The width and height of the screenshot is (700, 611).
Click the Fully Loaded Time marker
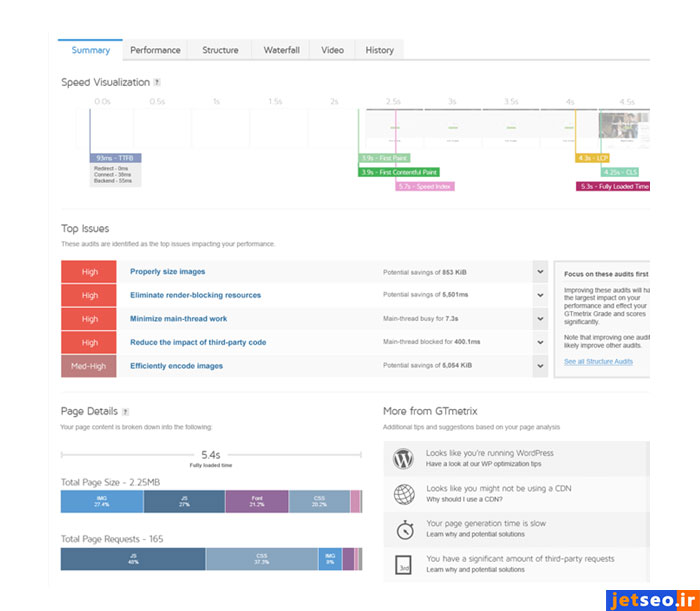pyautogui.click(x=613, y=186)
